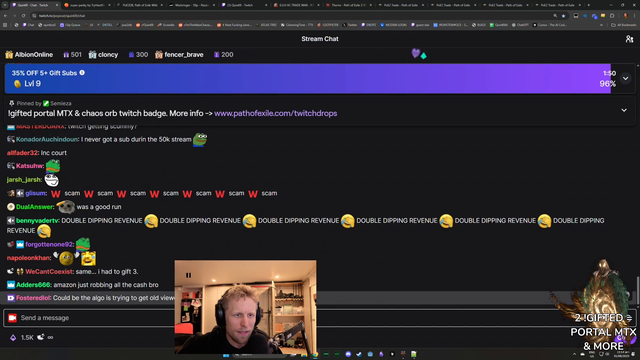Viewport: 640px width, 360px height.
Task: Click the info icon beside 35% OFF Gift Subs
Action: point(82,73)
